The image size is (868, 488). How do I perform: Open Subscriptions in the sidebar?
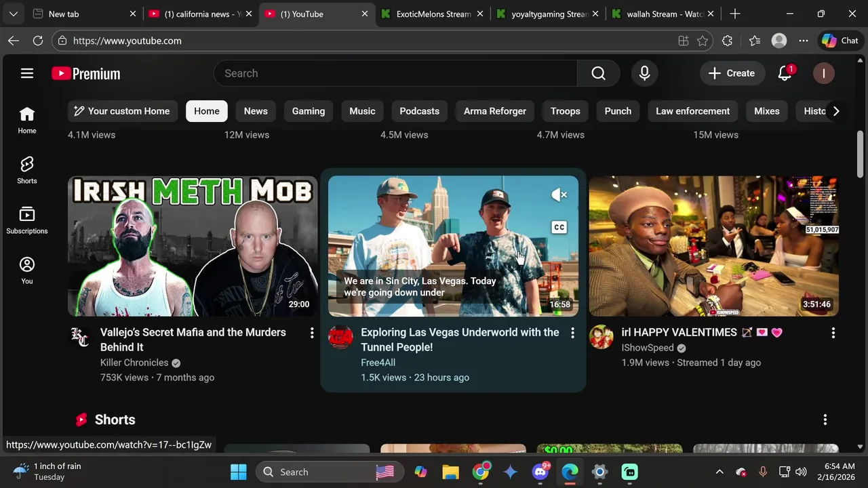click(27, 220)
